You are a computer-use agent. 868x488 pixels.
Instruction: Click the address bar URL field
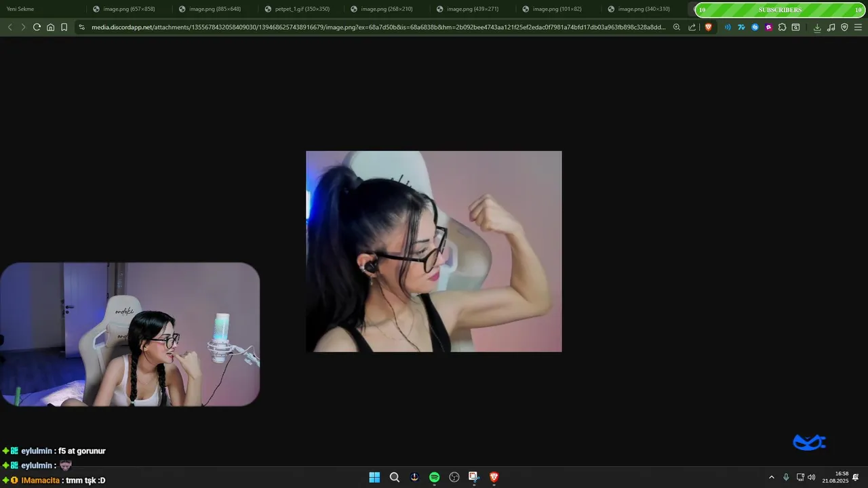point(378,27)
